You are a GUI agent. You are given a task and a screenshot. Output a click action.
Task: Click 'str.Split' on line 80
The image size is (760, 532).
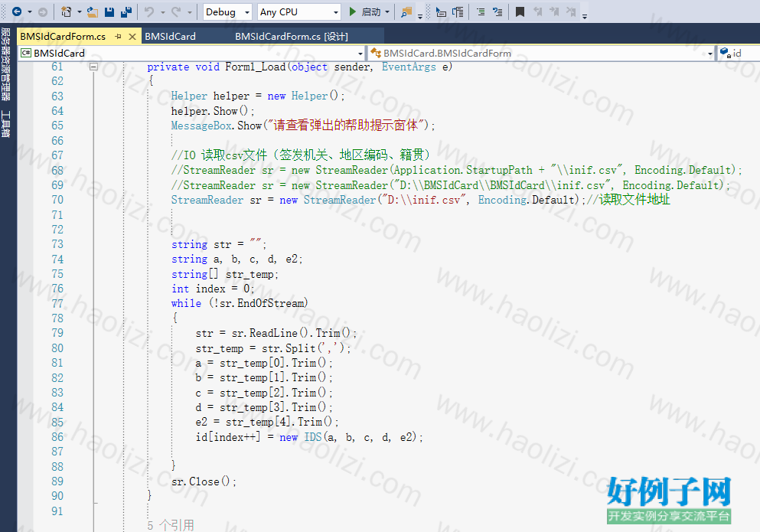(289, 349)
